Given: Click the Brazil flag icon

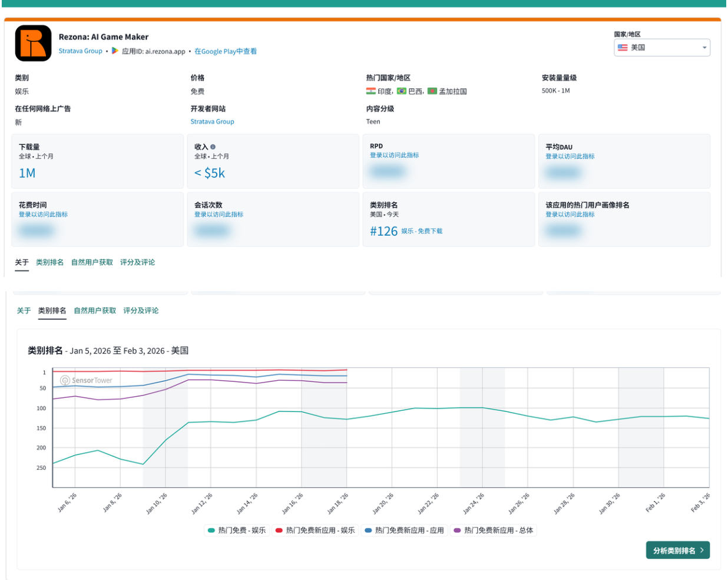Looking at the screenshot, I should (402, 91).
